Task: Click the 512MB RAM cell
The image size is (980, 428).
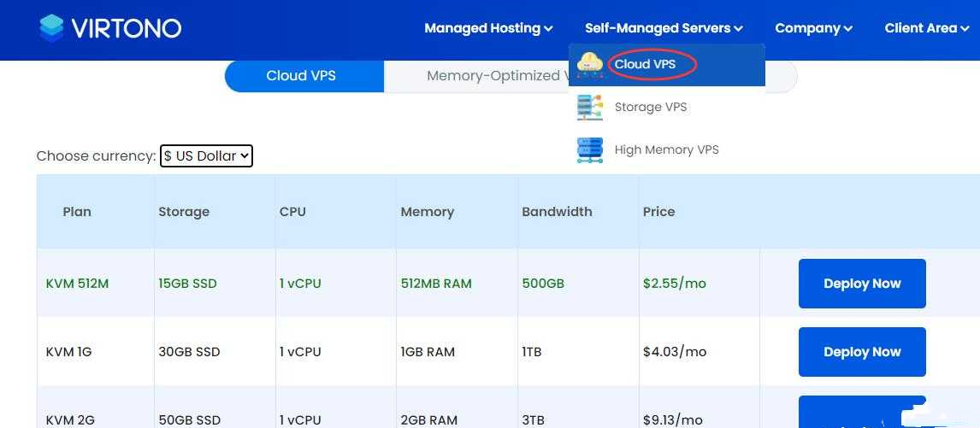Action: (436, 284)
